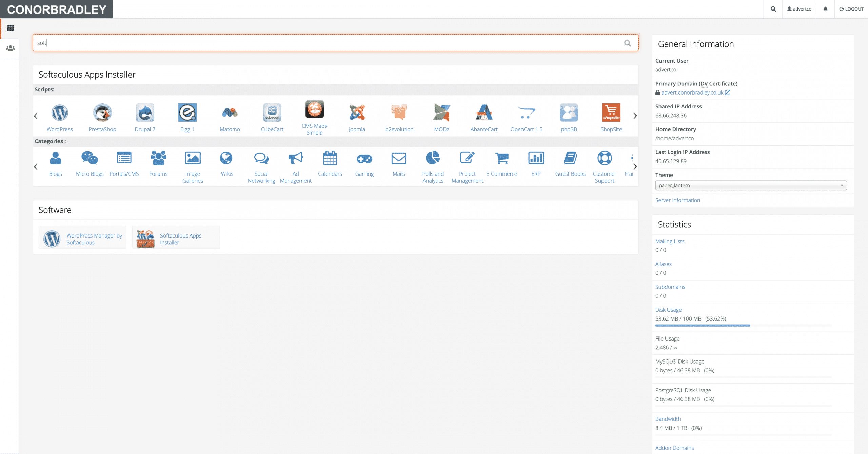The width and height of the screenshot is (868, 454).
Task: Open the Theme dropdown paper_lantern
Action: pos(751,185)
